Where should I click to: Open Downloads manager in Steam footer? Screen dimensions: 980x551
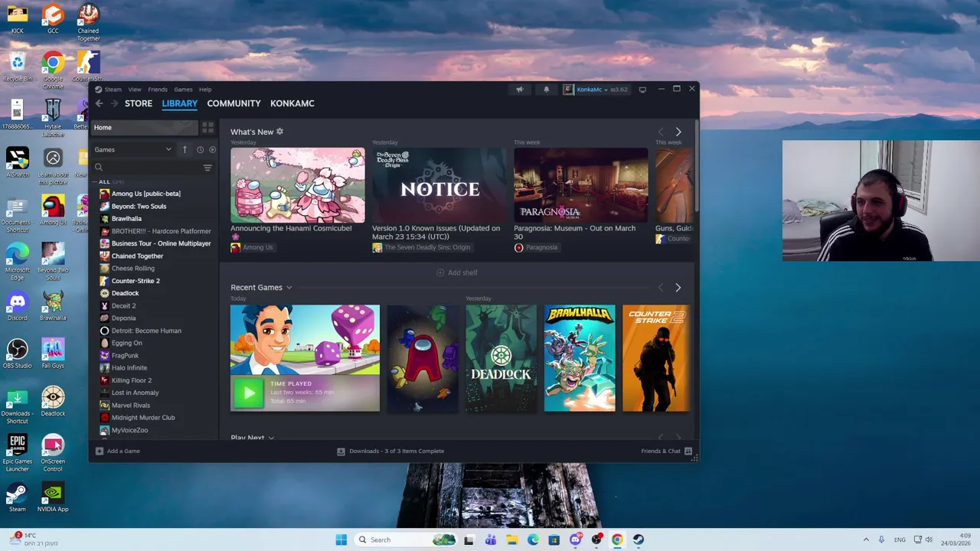pyautogui.click(x=390, y=452)
